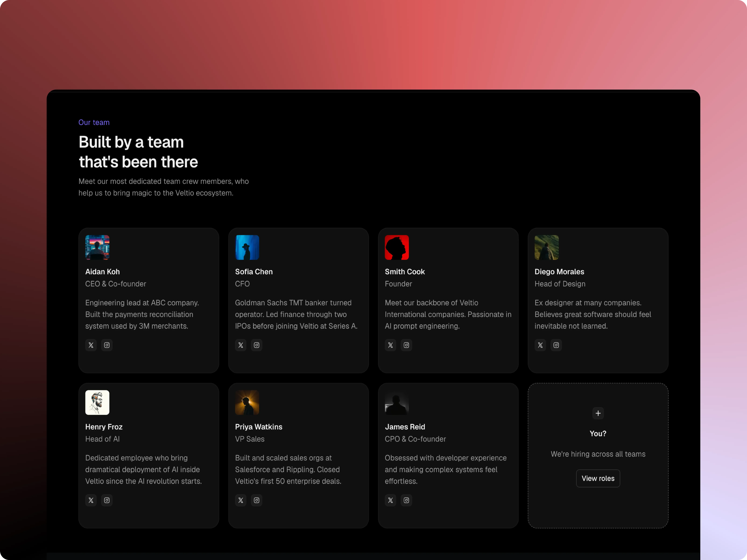Click 'We're hiring across all teams' text
This screenshot has height=560, width=747.
pyautogui.click(x=598, y=454)
